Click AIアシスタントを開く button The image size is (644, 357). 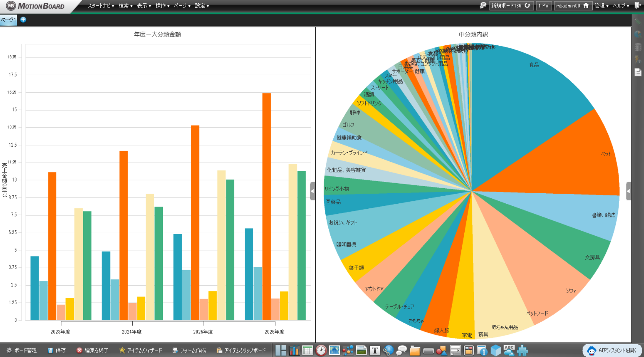(x=613, y=350)
